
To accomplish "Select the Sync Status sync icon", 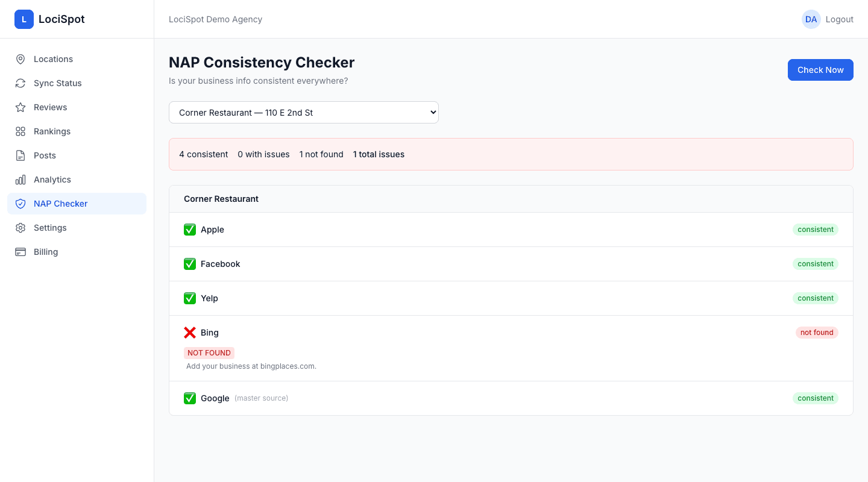I will pos(20,83).
